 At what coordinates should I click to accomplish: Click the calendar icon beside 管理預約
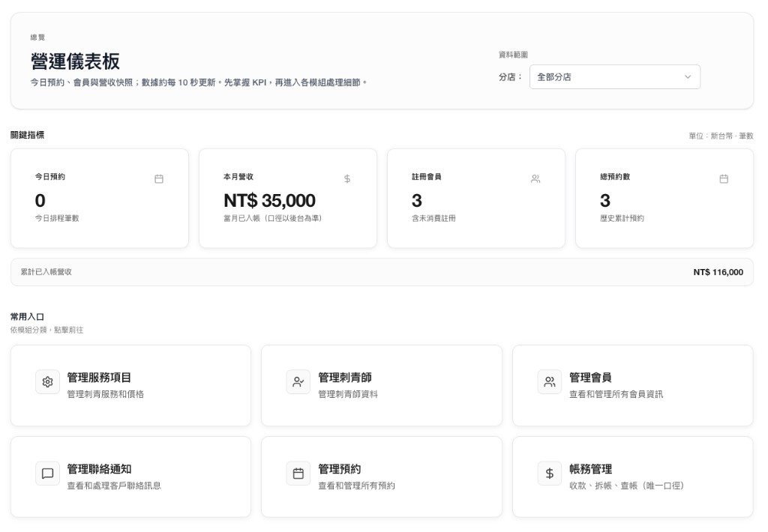point(298,473)
